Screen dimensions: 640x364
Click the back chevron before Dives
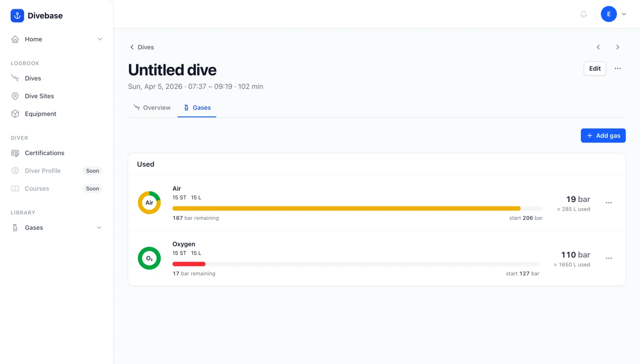click(132, 47)
